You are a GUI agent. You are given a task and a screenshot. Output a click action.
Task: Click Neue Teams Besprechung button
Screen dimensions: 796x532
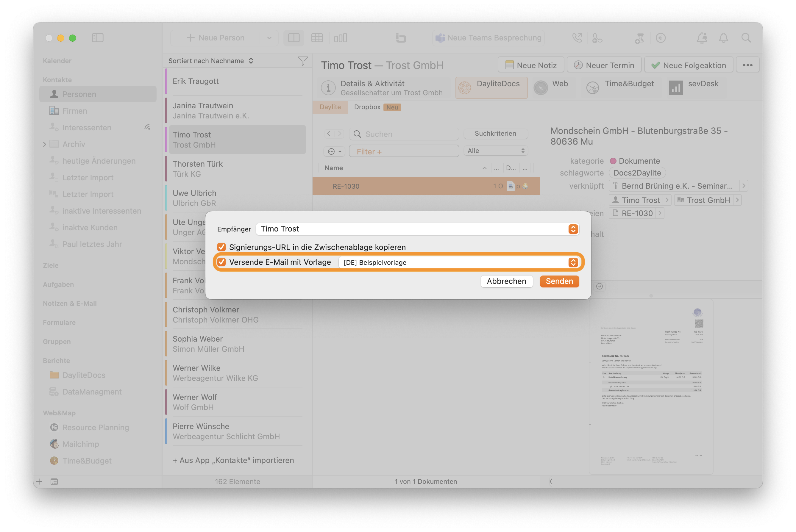coord(488,38)
